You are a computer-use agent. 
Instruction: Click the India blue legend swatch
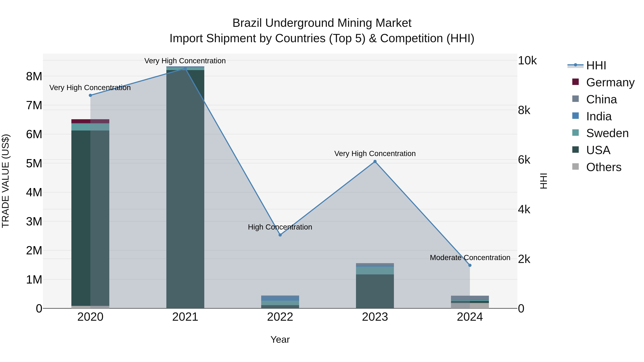coord(575,116)
